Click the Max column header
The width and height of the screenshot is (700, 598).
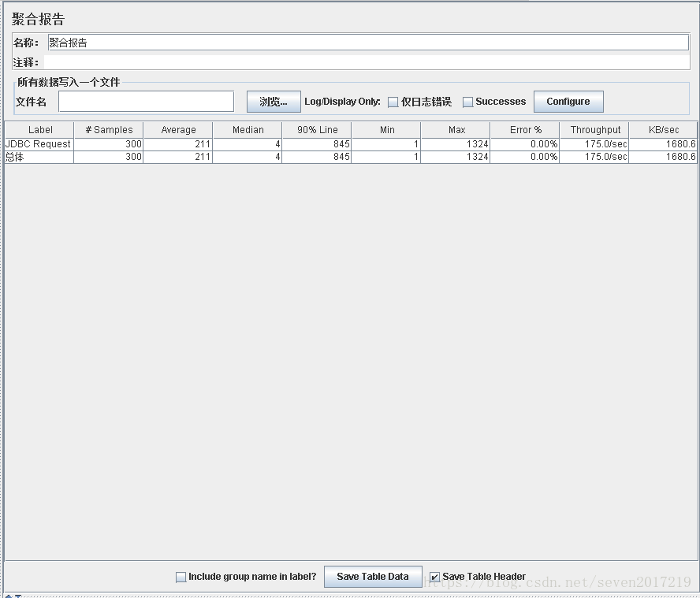click(456, 130)
